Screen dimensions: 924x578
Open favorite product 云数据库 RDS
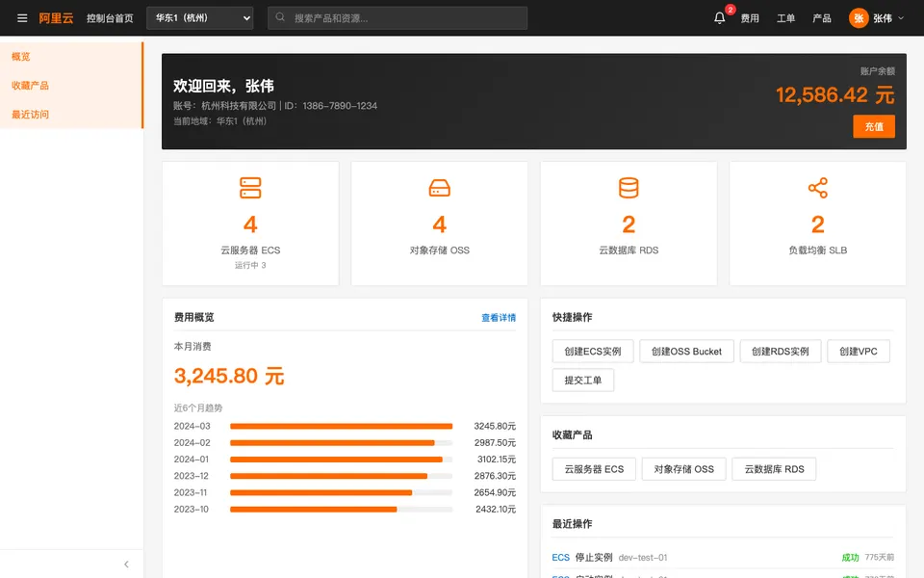click(774, 469)
